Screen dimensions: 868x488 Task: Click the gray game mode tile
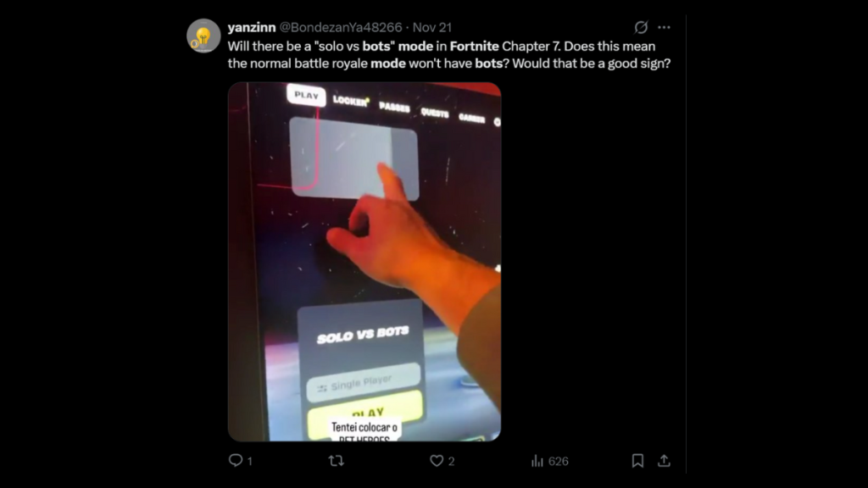tap(353, 158)
